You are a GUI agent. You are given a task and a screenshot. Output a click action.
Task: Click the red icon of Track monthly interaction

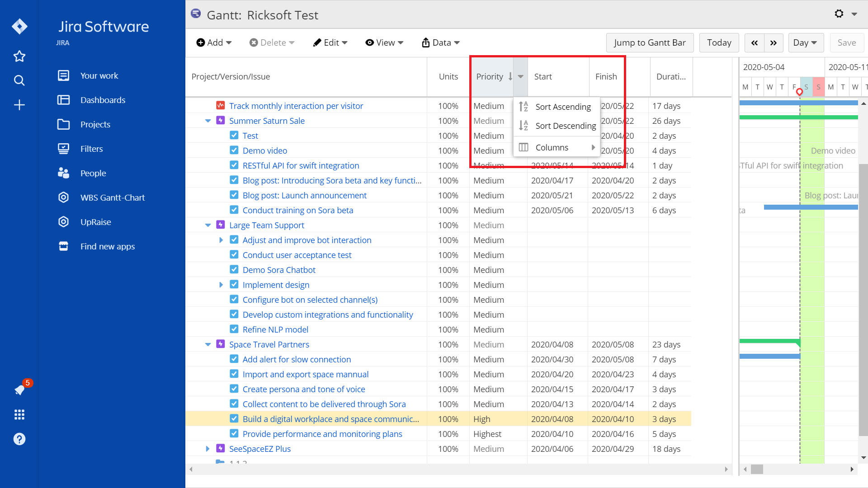point(221,105)
